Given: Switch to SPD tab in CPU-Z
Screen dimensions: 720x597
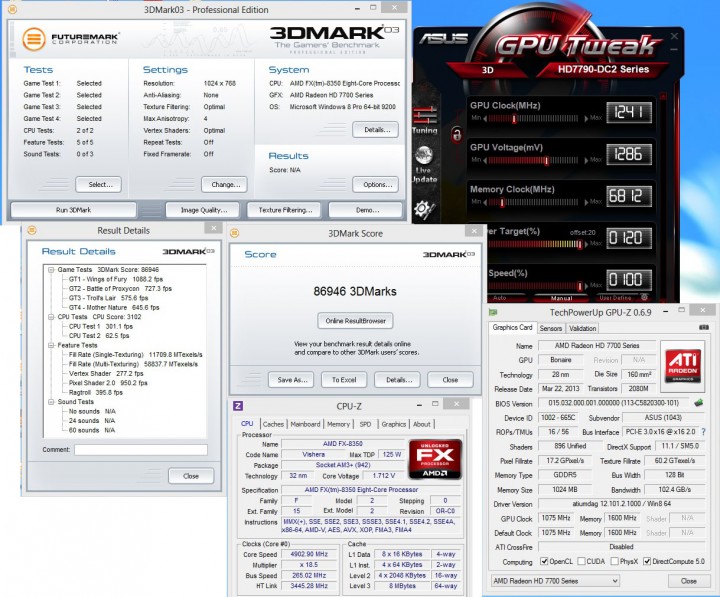Looking at the screenshot, I should coord(366,424).
